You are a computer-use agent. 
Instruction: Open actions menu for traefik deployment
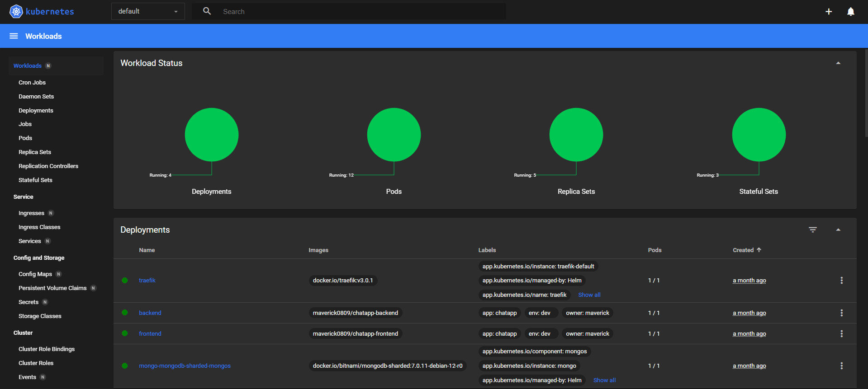point(842,281)
